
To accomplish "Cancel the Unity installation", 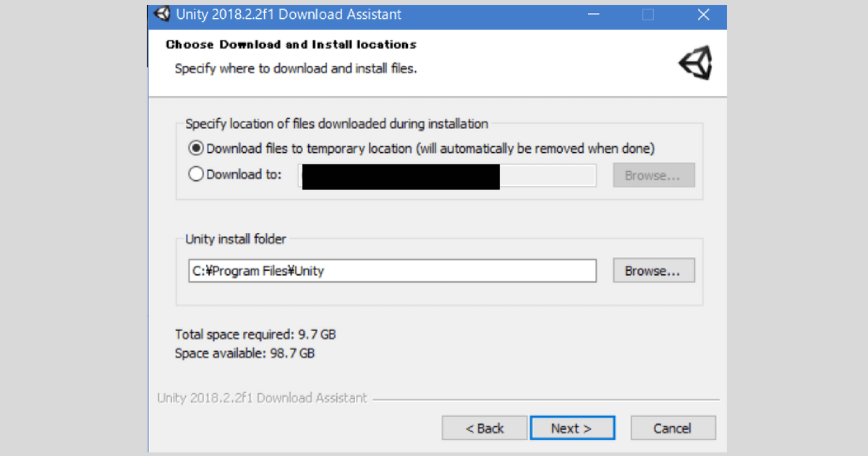I will [x=672, y=428].
